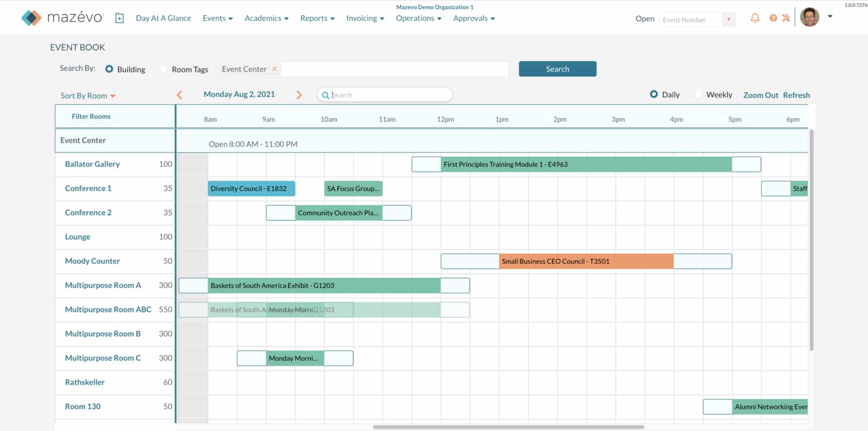The width and height of the screenshot is (868, 431).
Task: Open the orange tools settings icon
Action: (786, 18)
